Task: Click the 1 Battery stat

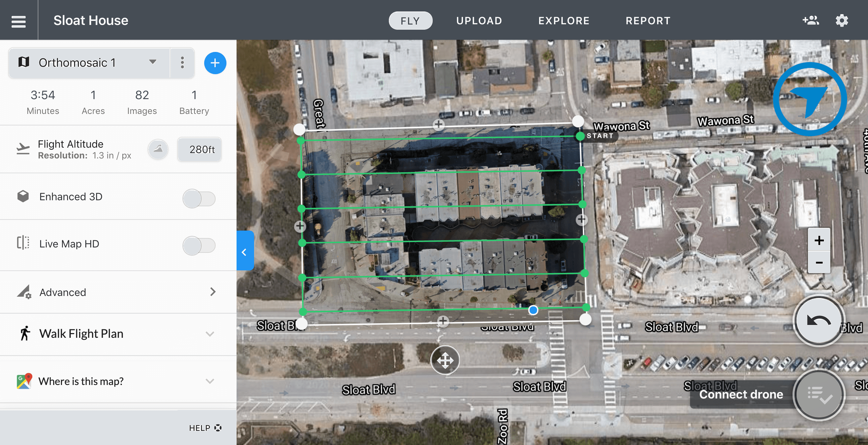Action: point(194,102)
